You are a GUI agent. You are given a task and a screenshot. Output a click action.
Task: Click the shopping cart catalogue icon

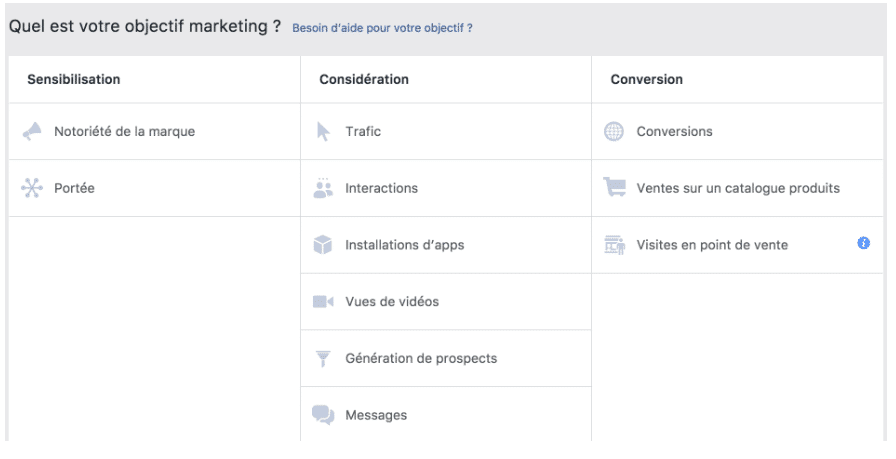pyautogui.click(x=614, y=188)
